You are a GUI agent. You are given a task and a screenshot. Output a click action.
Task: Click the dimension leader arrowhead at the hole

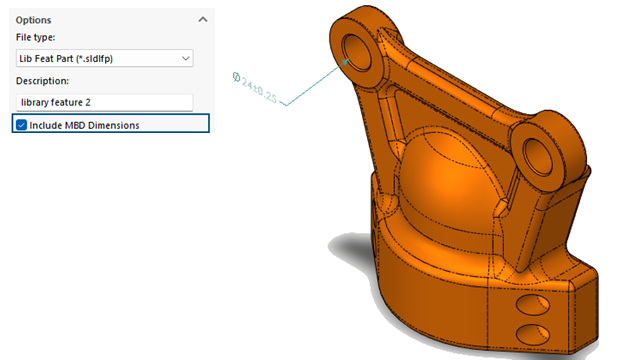click(346, 62)
